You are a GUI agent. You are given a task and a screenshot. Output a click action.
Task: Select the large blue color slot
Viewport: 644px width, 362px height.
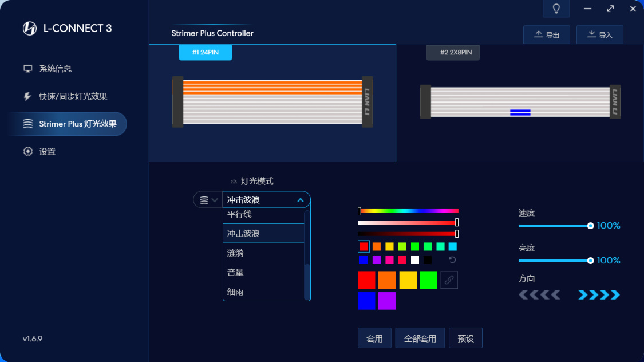coord(366,301)
